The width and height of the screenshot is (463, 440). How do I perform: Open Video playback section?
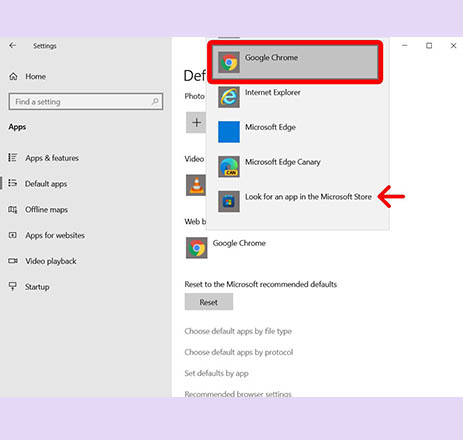tap(51, 261)
